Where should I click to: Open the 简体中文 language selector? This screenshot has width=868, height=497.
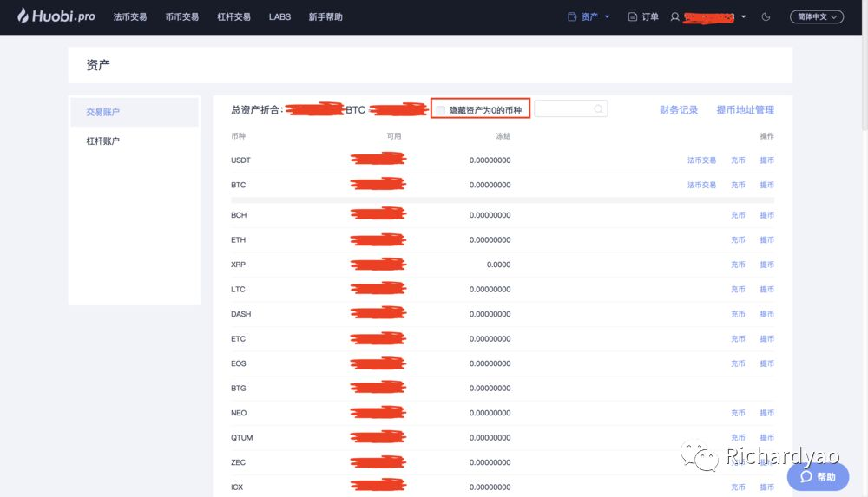(x=816, y=16)
